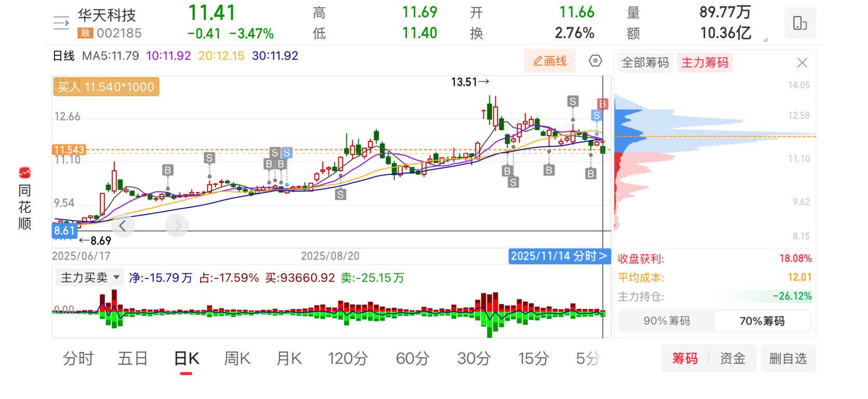Open chart settings hexagon icon
This screenshot has height=399, width=868.
point(595,61)
